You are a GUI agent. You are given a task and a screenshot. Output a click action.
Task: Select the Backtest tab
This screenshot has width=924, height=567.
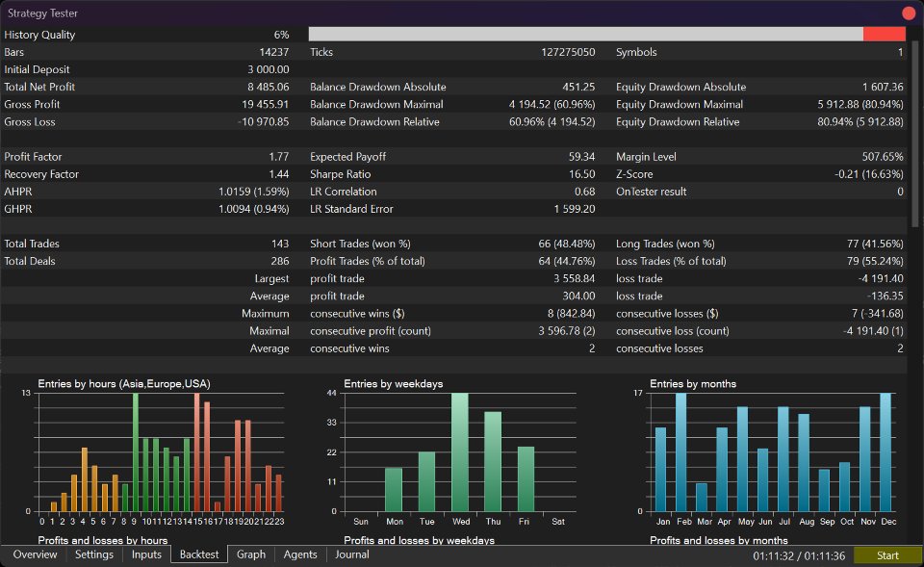click(199, 554)
